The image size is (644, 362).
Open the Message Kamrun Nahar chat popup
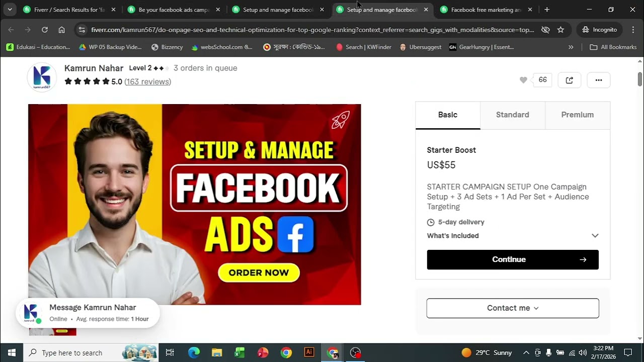(x=88, y=313)
